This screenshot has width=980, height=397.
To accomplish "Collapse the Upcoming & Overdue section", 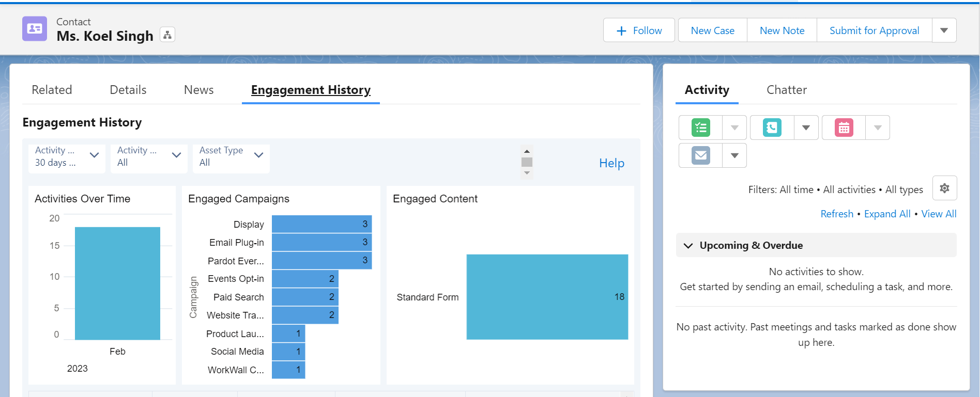I will (688, 245).
